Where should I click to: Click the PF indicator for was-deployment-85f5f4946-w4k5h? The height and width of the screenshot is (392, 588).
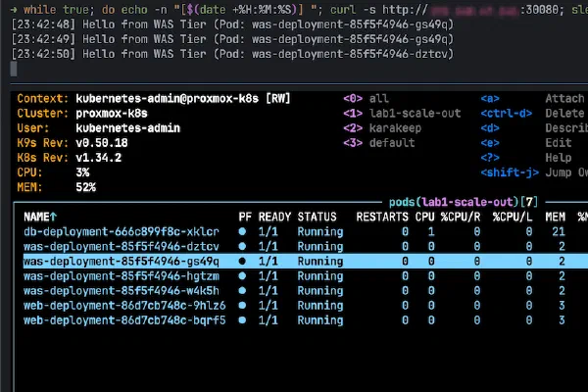click(x=243, y=291)
